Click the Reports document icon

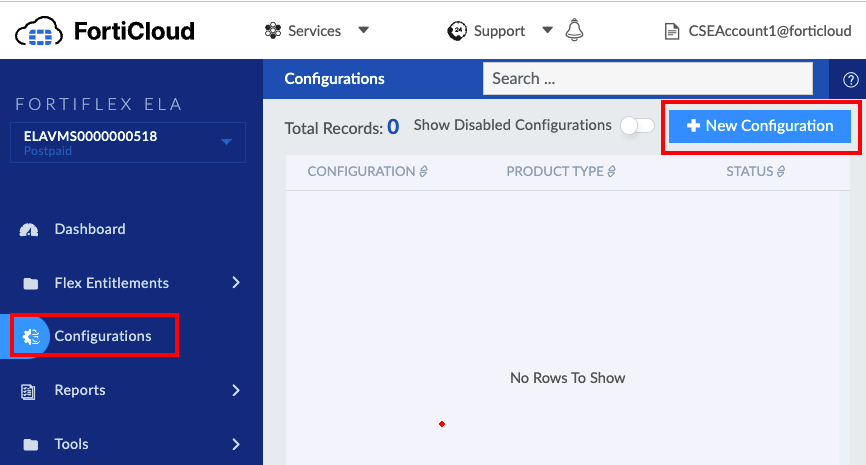(28, 392)
